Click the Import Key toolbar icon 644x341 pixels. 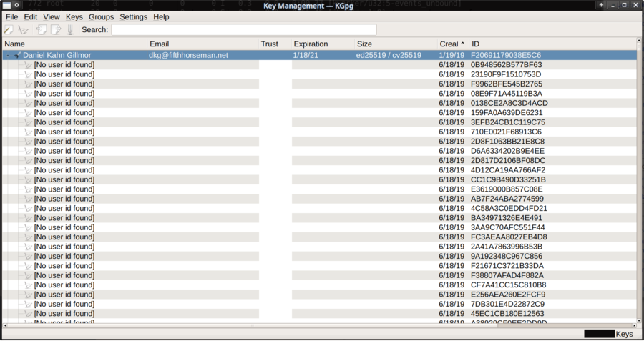tap(41, 29)
